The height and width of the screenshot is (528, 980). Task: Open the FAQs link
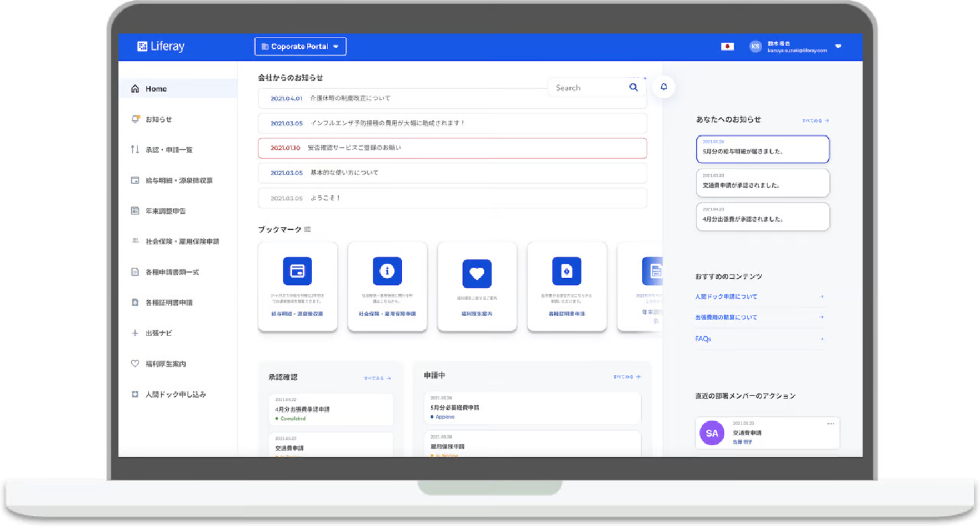pyautogui.click(x=702, y=339)
